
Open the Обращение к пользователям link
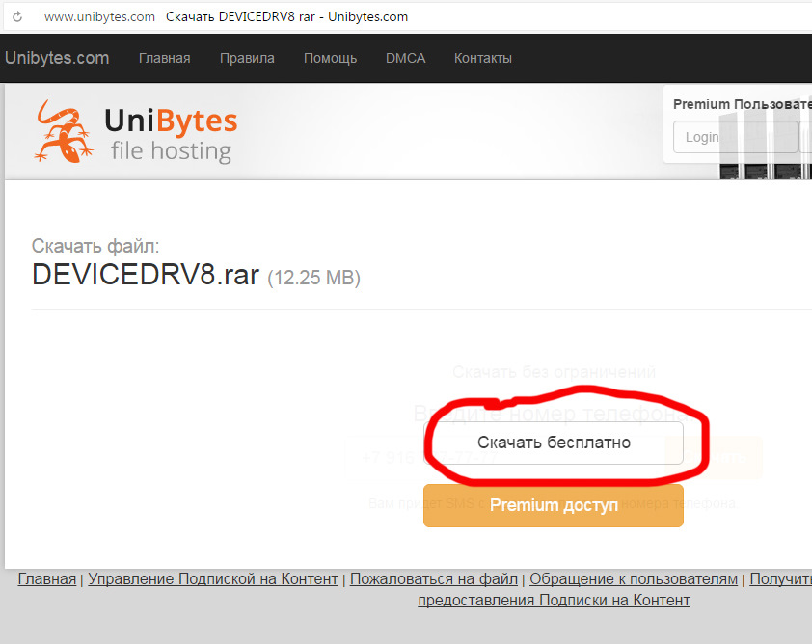click(634, 578)
